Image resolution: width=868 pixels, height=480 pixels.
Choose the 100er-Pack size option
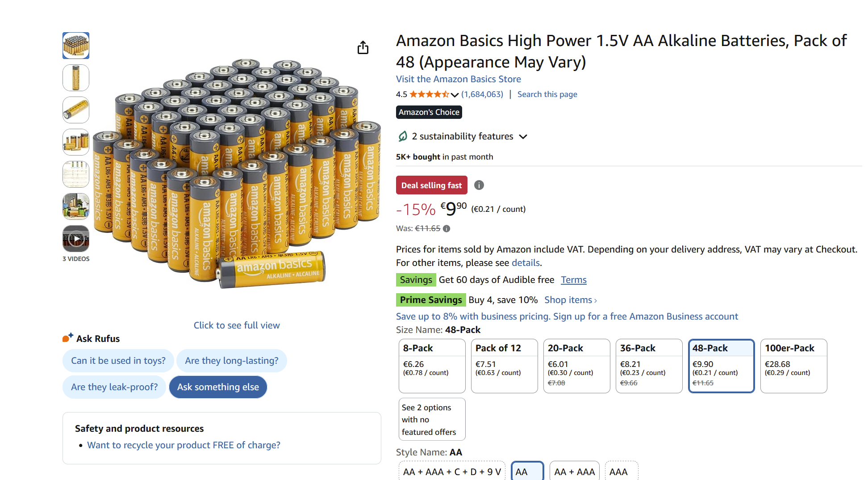point(793,366)
